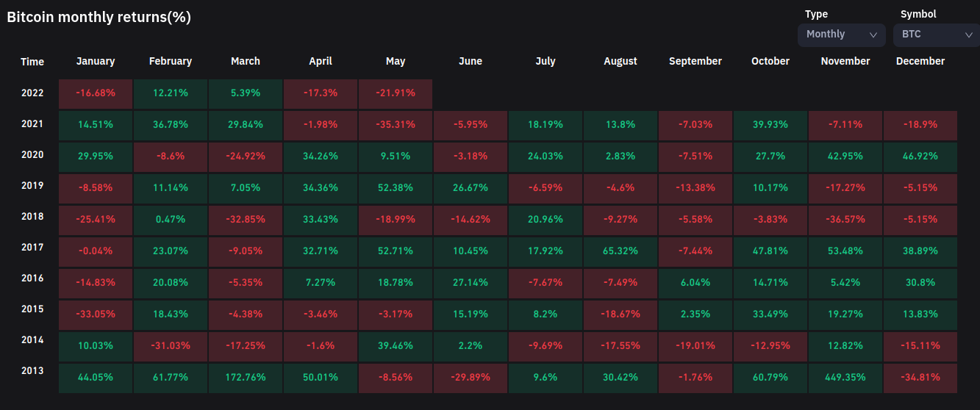This screenshot has height=410, width=980.
Task: Click the 46.92% December 2020 cell
Action: pos(920,157)
